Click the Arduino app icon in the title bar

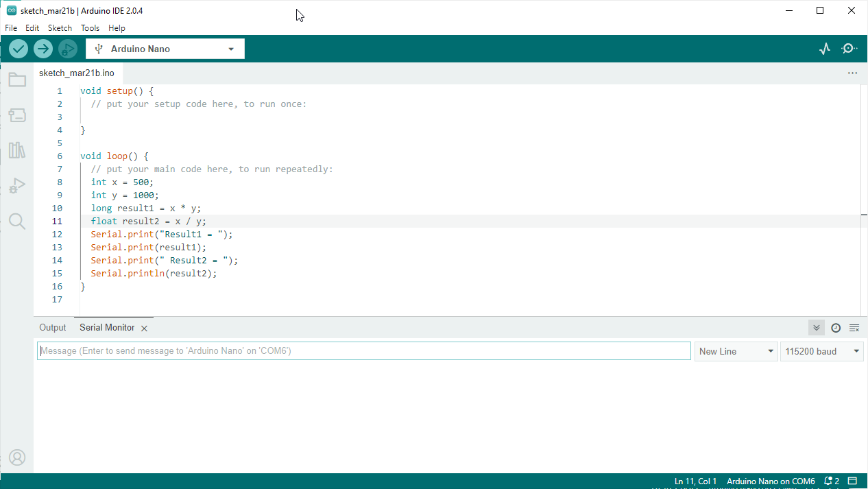click(11, 10)
